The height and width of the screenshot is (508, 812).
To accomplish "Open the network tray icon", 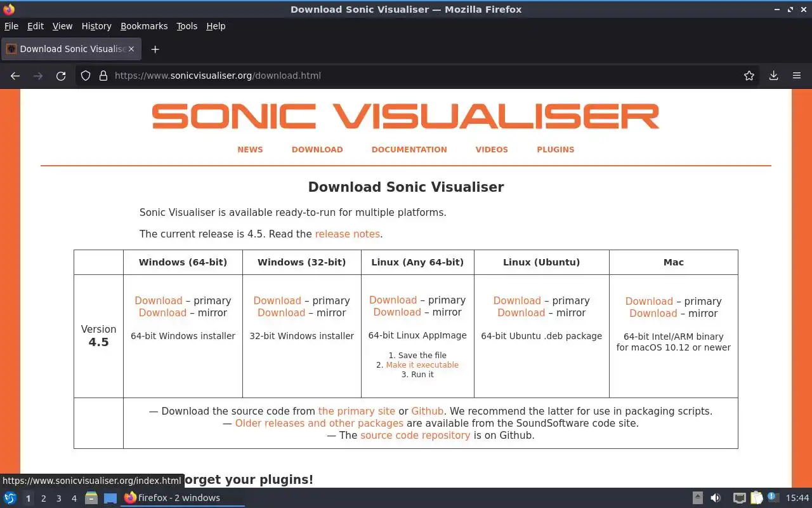I will 739,498.
